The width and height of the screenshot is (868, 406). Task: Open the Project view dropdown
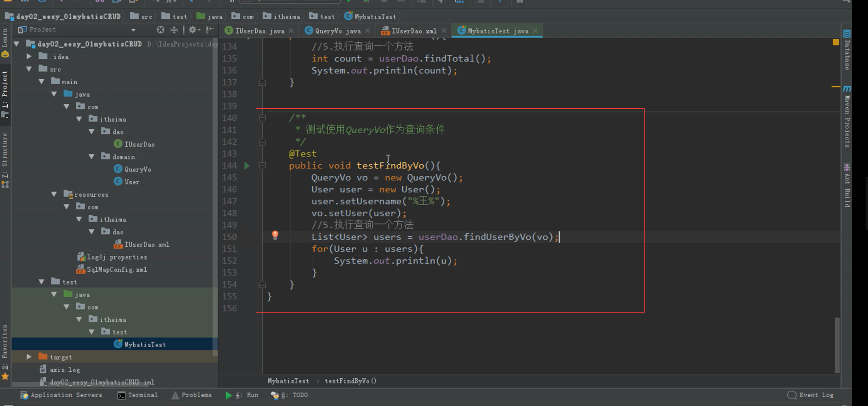[x=133, y=30]
